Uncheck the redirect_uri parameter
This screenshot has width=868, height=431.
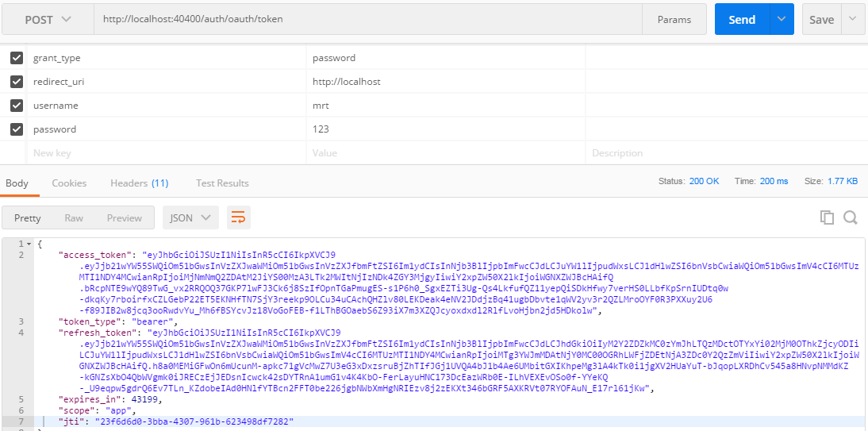17,82
